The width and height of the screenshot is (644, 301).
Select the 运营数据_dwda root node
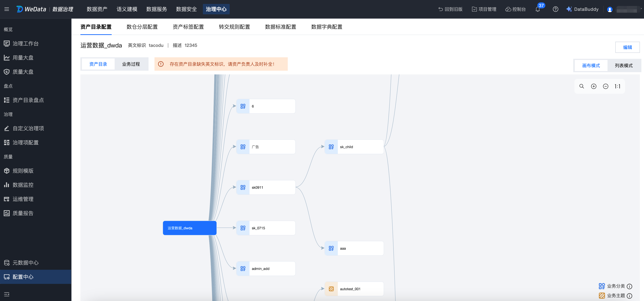pos(189,228)
